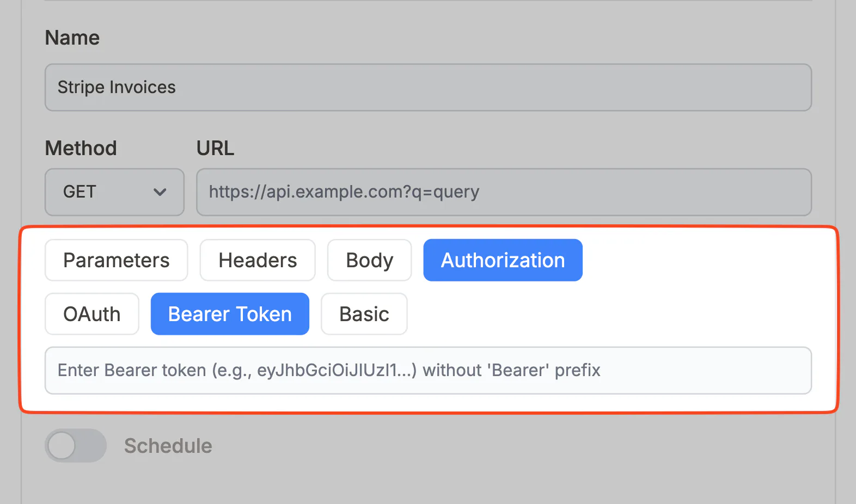Click the round knob of the Schedule switch
This screenshot has height=504, width=856.
tap(62, 446)
